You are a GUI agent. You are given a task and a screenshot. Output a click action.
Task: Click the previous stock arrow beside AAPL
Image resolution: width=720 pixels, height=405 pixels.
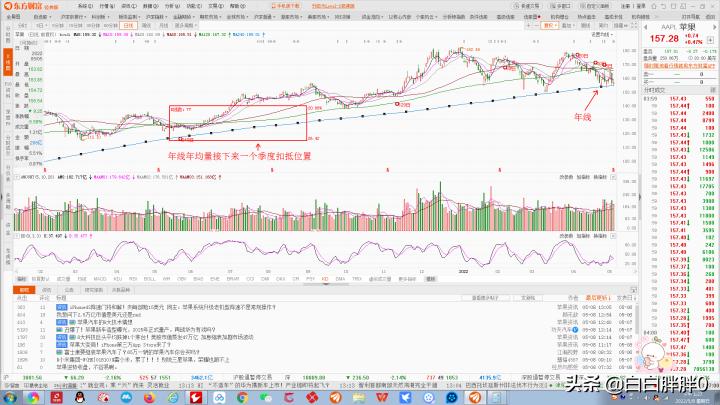(x=645, y=27)
